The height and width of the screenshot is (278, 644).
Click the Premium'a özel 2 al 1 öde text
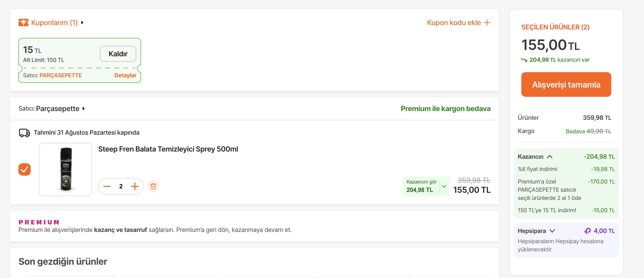click(x=549, y=190)
